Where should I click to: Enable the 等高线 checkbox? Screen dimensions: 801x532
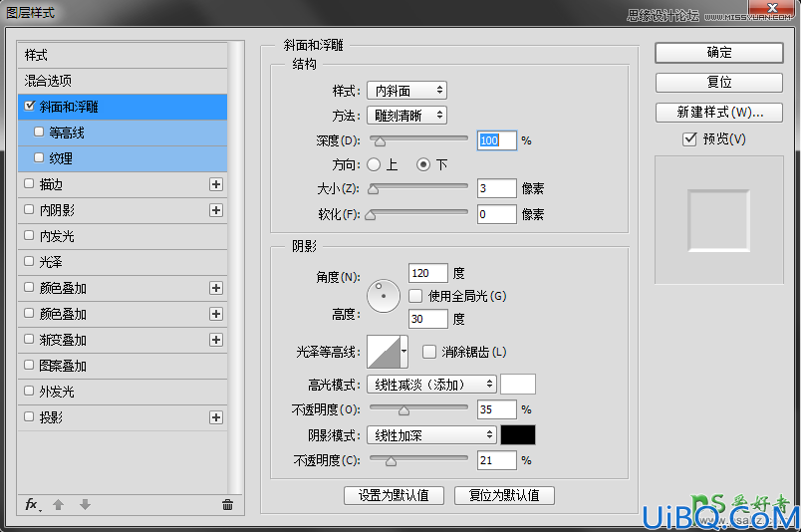39,132
